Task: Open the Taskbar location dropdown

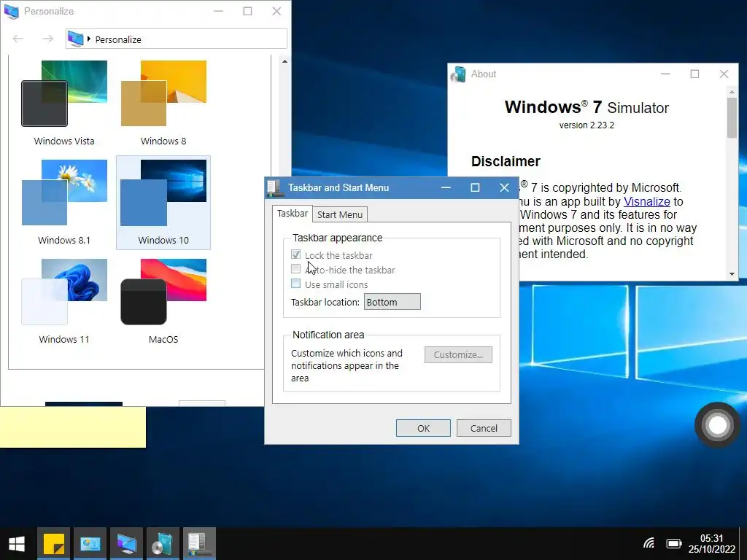Action: pyautogui.click(x=392, y=302)
